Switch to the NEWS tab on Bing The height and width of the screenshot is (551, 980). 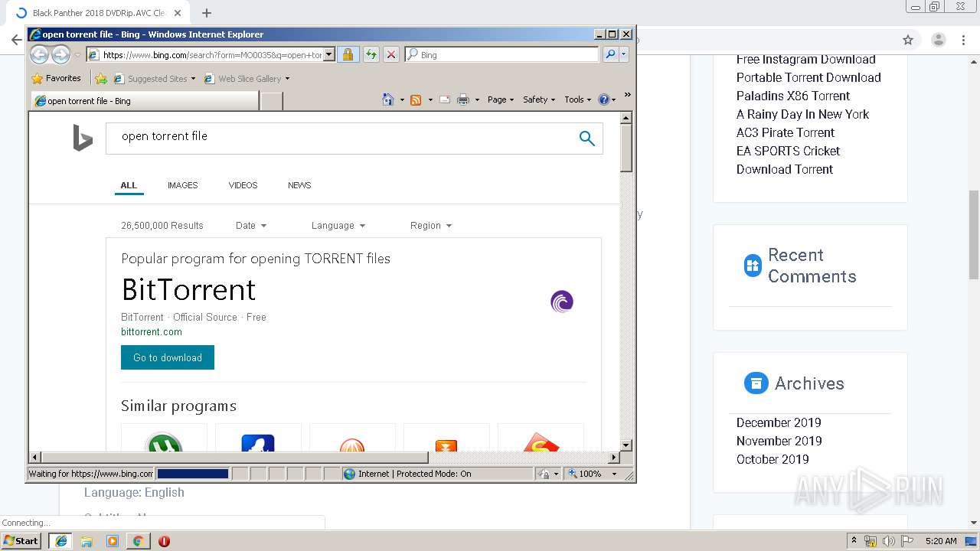tap(299, 185)
